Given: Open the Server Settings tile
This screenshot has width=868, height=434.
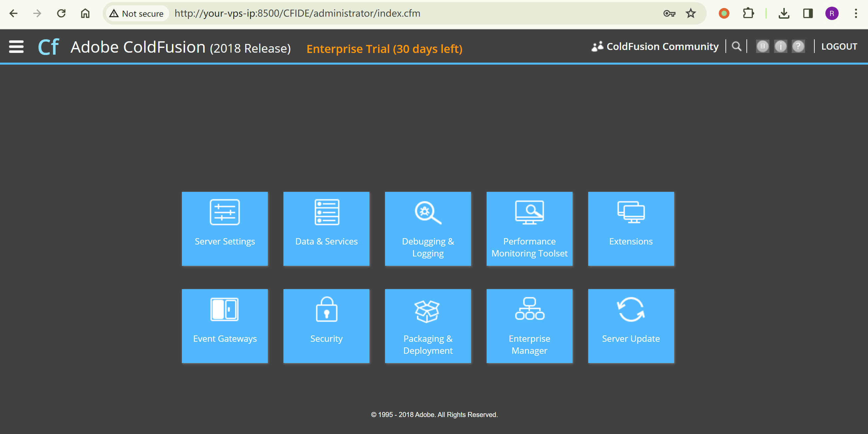Looking at the screenshot, I should point(225,228).
